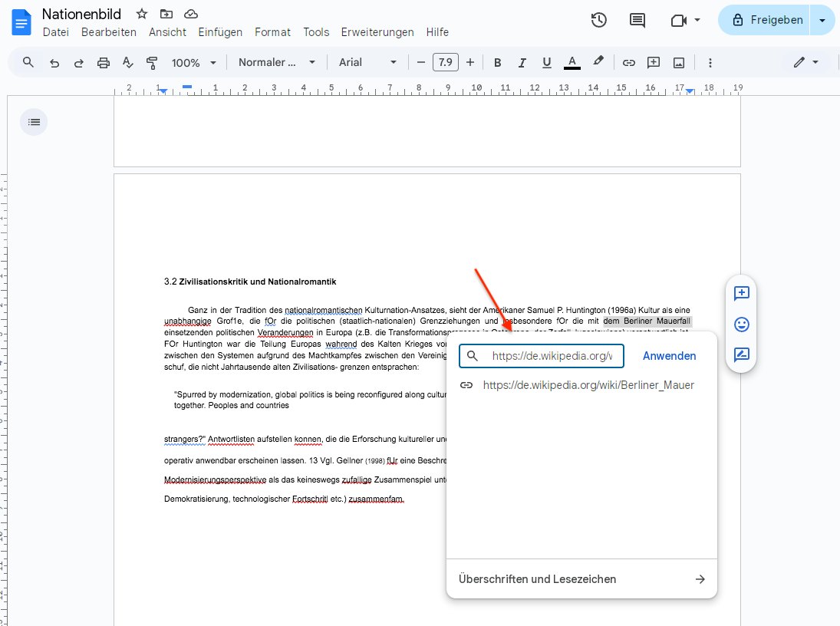Image resolution: width=840 pixels, height=626 pixels.
Task: Open text color picker
Action: coord(572,63)
